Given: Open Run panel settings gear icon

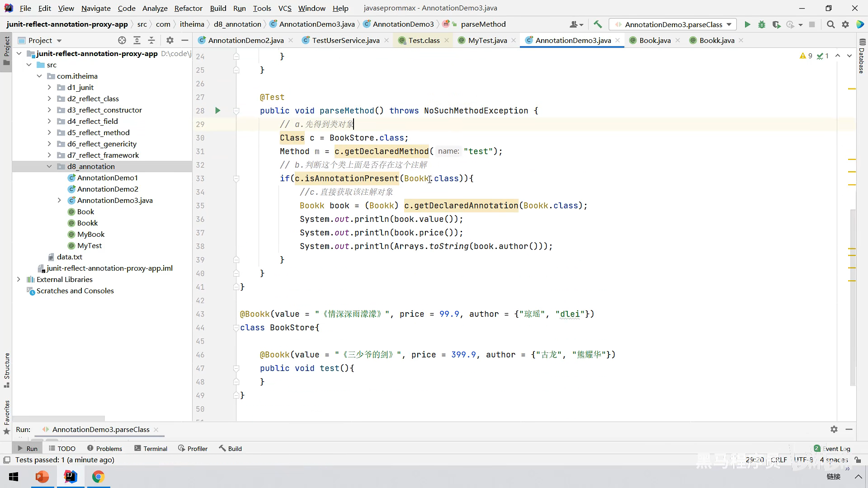Looking at the screenshot, I should (x=834, y=429).
